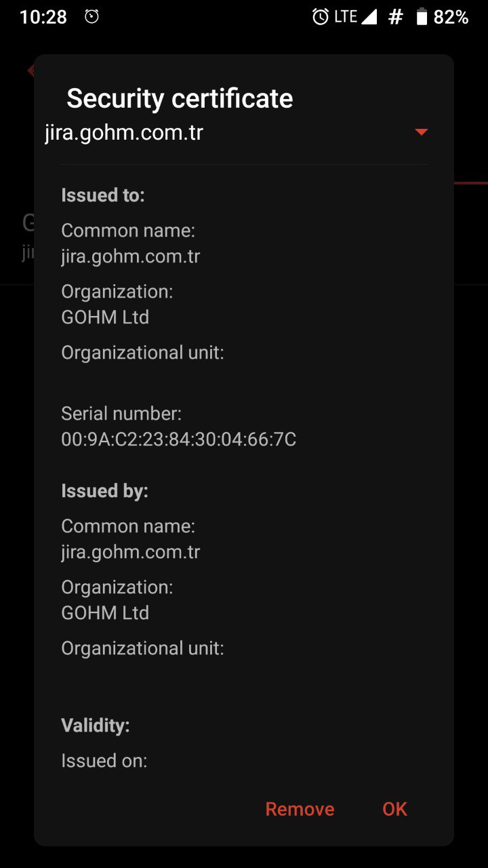The image size is (488, 868).
Task: Tap the 10:28 clock in status bar
Action: coord(43,17)
